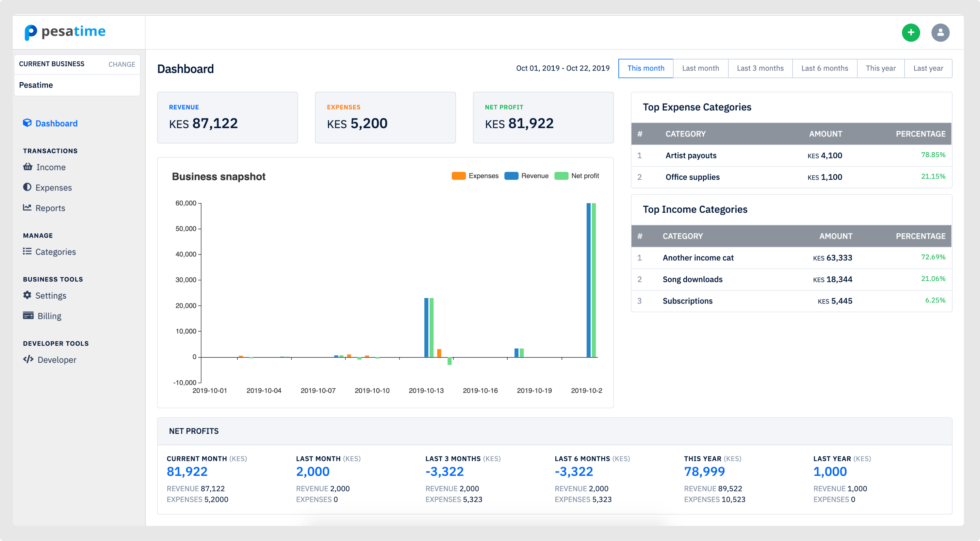Image resolution: width=980 pixels, height=541 pixels.
Task: Click the Reports chart icon
Action: (x=27, y=207)
